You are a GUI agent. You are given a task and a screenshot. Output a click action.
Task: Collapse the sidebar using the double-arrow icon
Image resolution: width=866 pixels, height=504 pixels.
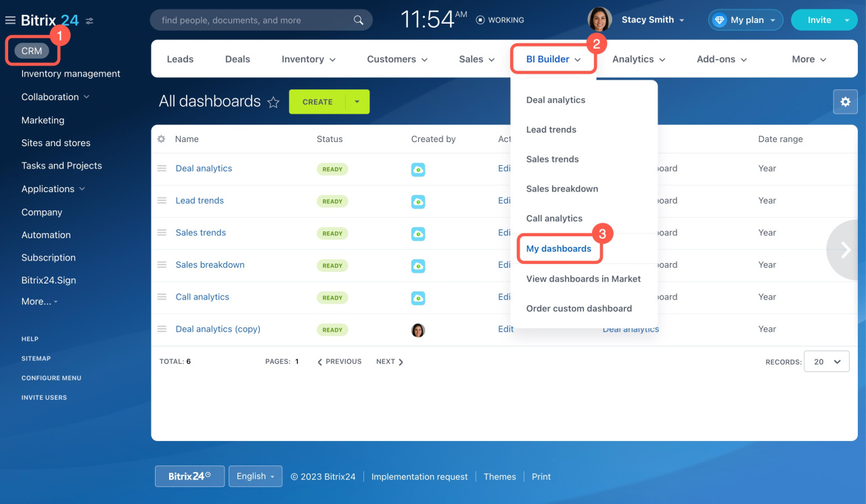pyautogui.click(x=89, y=20)
